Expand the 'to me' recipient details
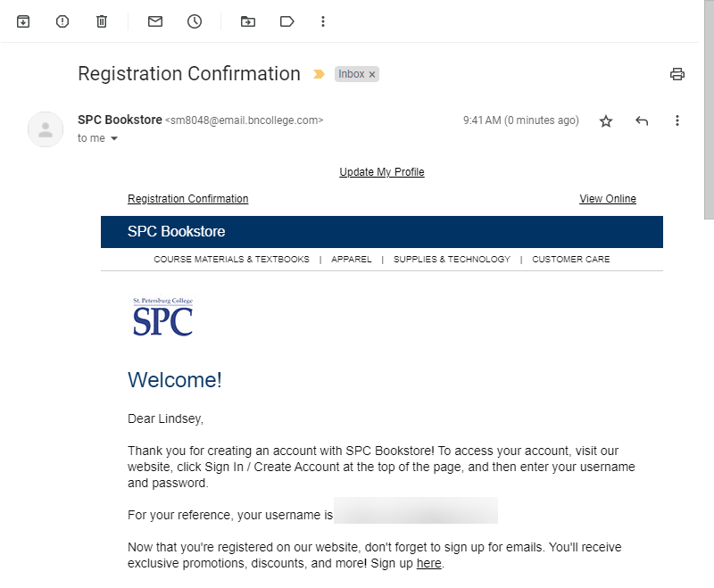Screen dimensions: 714x588 pyautogui.click(x=98, y=138)
